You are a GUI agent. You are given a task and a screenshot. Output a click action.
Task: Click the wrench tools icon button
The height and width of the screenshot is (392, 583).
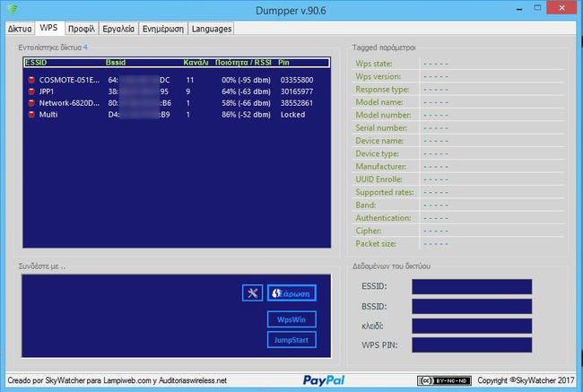252,292
